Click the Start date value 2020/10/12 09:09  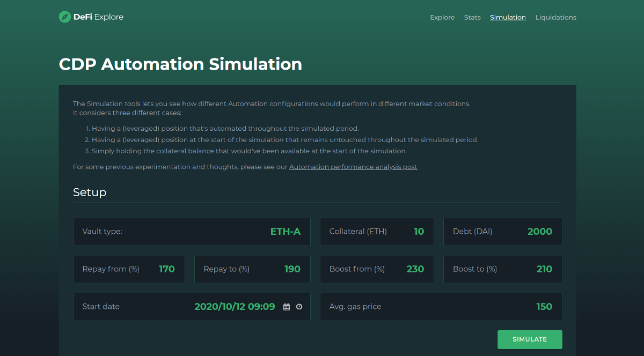pyautogui.click(x=235, y=307)
